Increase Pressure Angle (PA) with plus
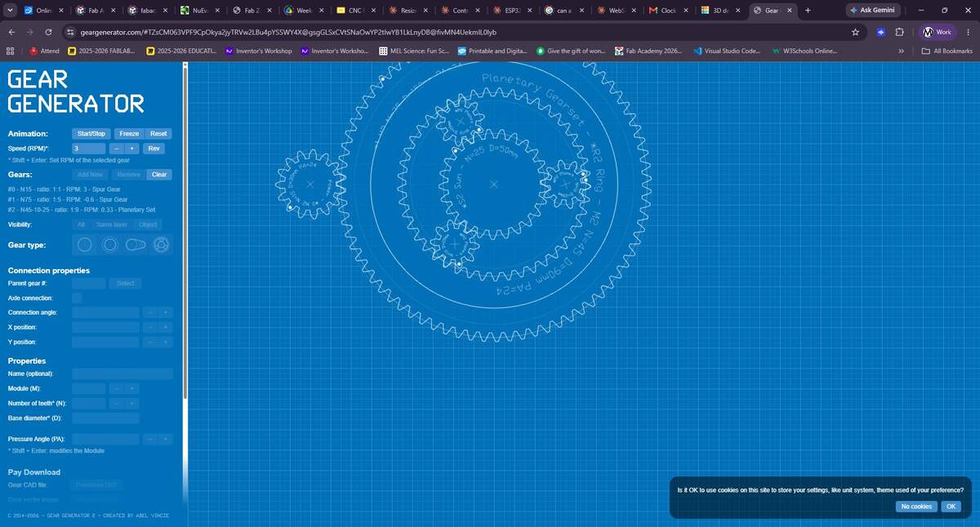This screenshot has width=980, height=527. coord(166,439)
